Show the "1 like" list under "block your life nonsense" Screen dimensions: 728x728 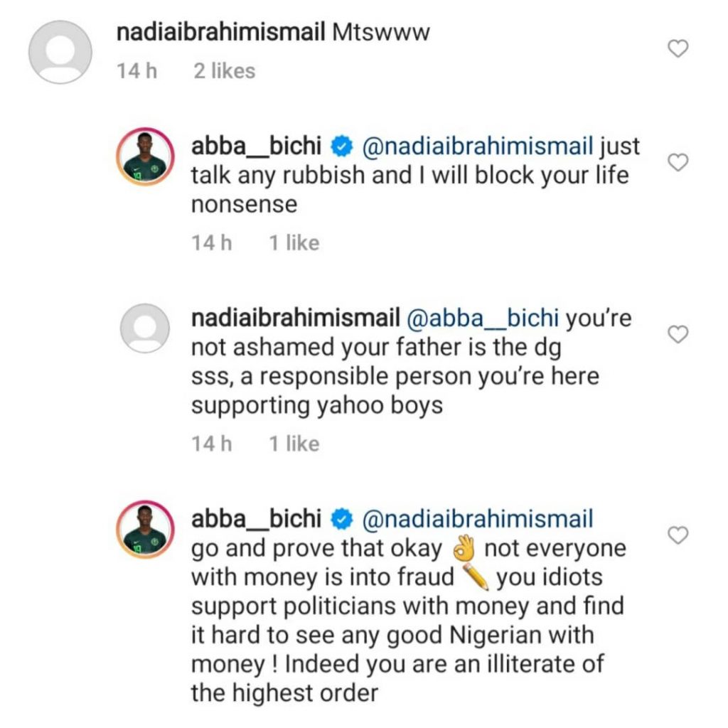point(294,243)
